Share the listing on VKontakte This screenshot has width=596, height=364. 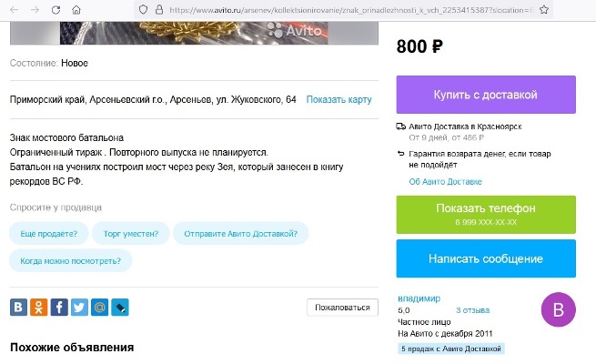point(17,307)
